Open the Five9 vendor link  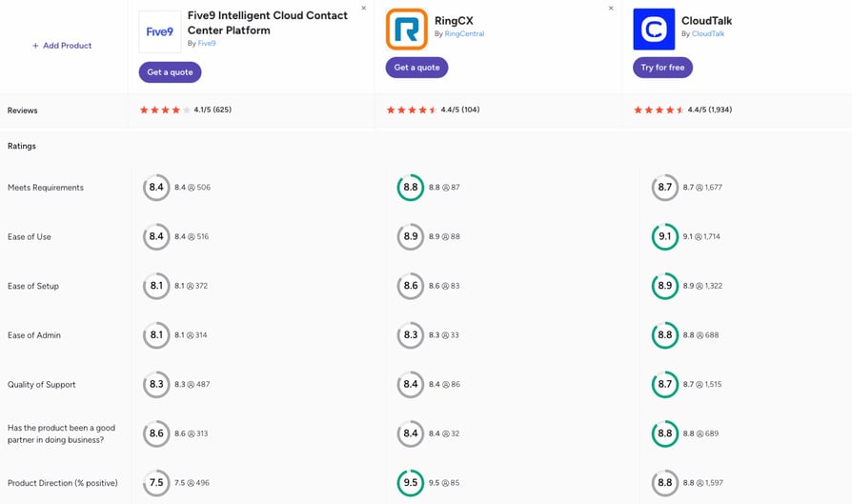[x=207, y=44]
